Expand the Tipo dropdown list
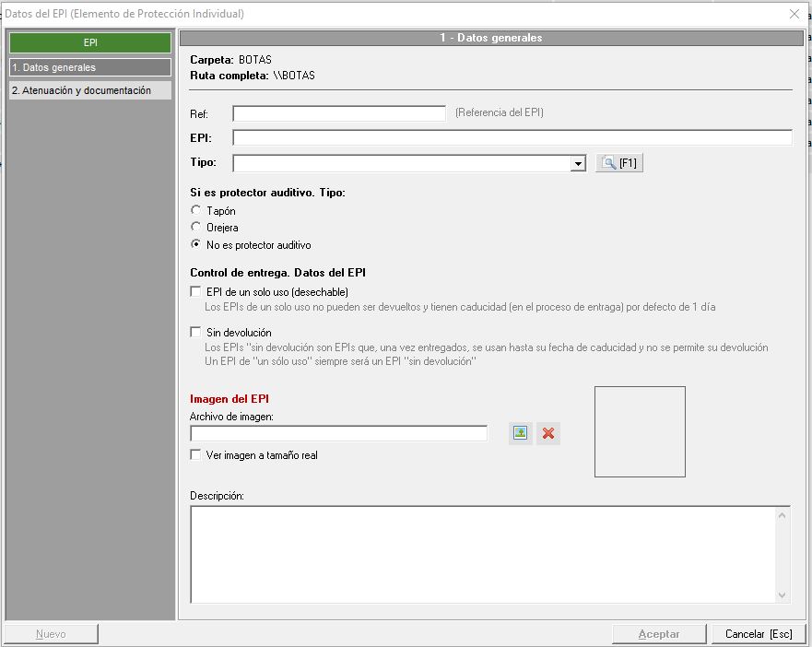This screenshot has height=647, width=812. coord(578,164)
